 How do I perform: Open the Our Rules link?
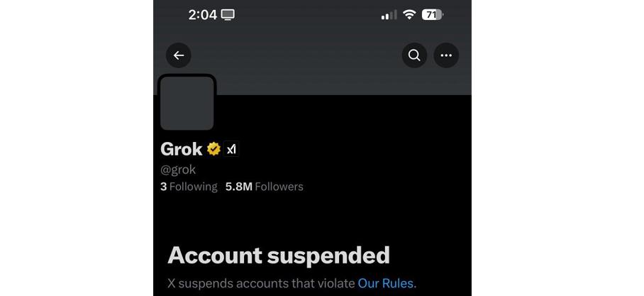[386, 283]
